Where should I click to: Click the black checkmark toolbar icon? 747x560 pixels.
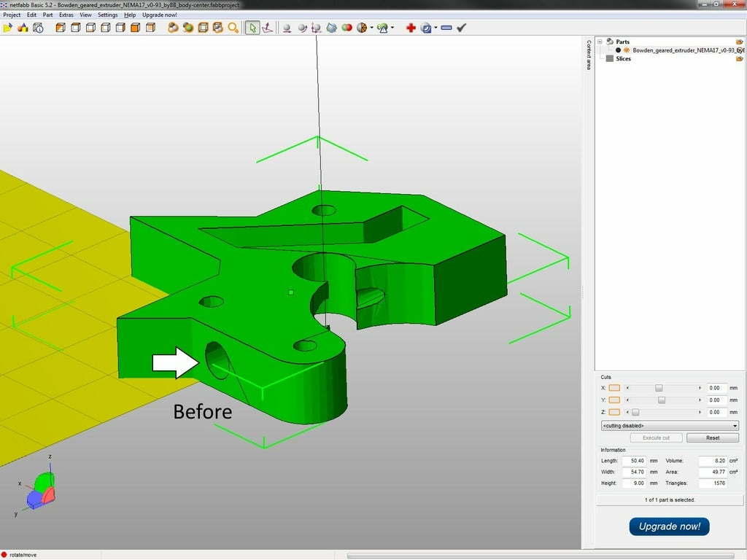[x=462, y=28]
